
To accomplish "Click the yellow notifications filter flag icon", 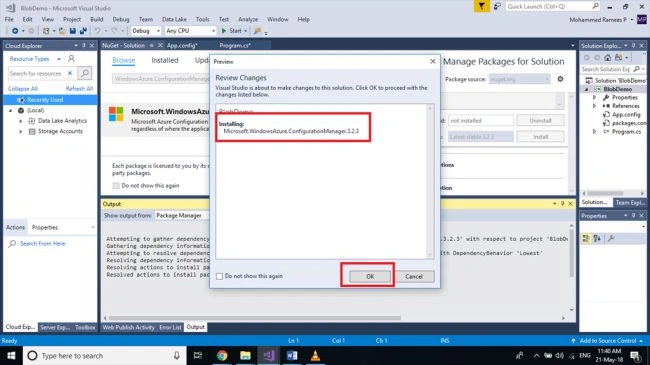I will [x=481, y=6].
